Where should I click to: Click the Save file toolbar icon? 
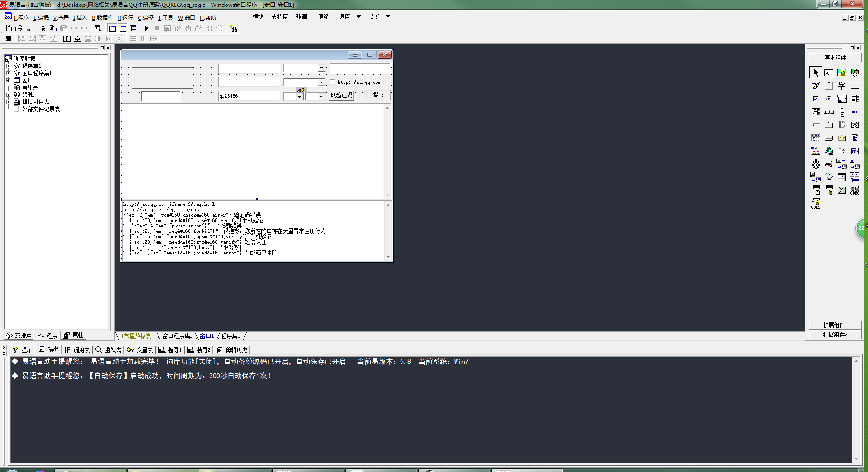coord(29,28)
